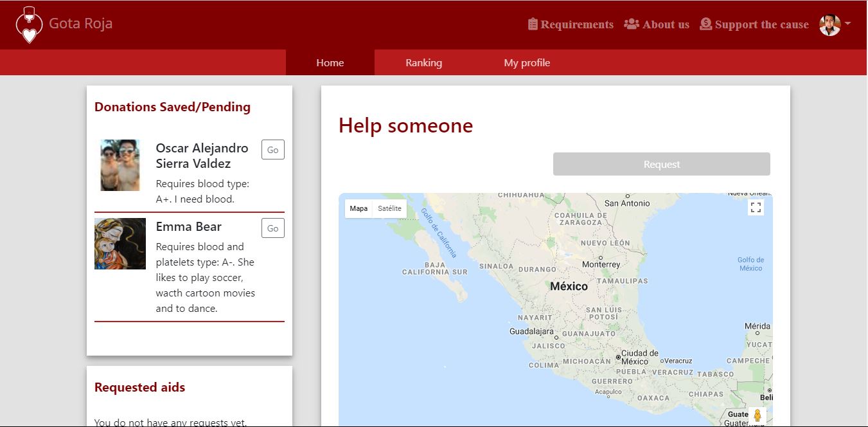Click San Antonio label on the map
The height and width of the screenshot is (427, 868).
click(x=627, y=203)
